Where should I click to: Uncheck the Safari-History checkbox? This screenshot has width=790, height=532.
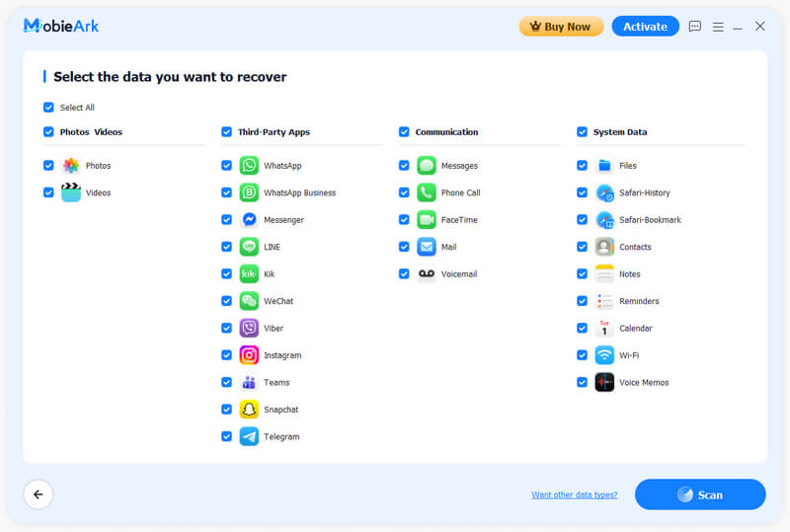(582, 192)
